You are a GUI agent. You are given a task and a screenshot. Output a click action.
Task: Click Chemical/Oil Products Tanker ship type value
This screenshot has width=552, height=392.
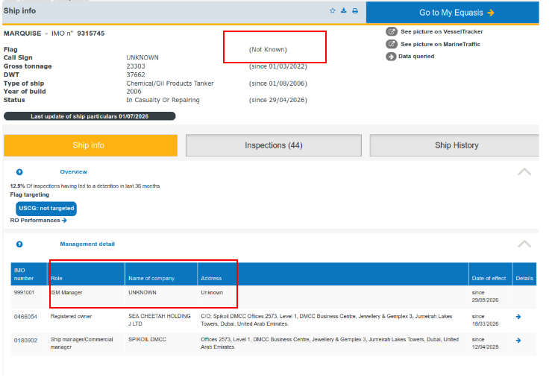click(170, 83)
